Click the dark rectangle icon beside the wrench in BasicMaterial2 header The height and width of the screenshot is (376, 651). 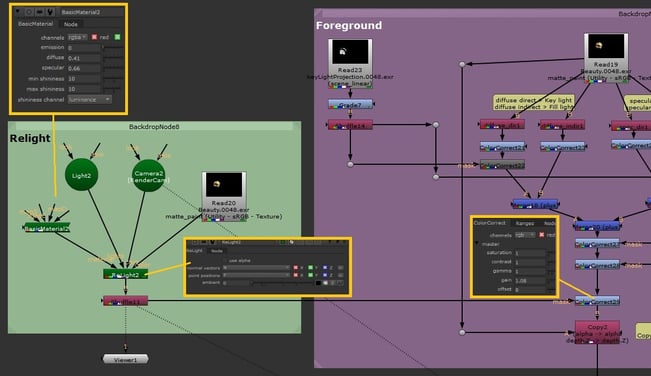pos(40,12)
